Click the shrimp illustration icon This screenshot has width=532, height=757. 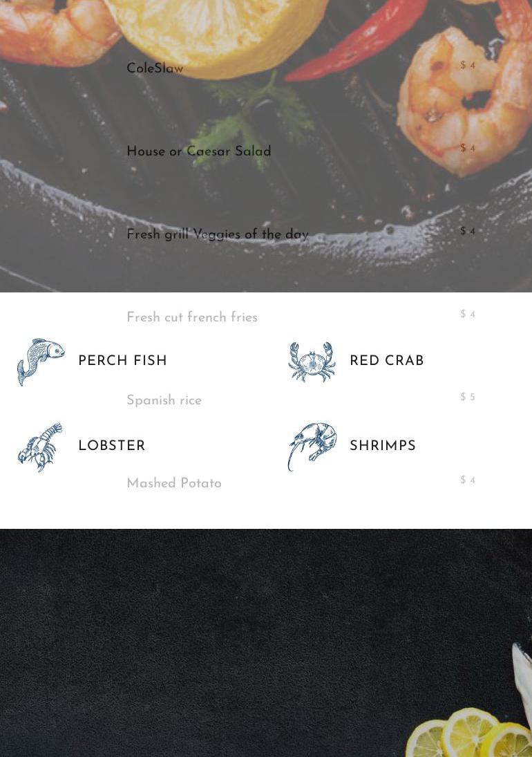pyautogui.click(x=312, y=447)
